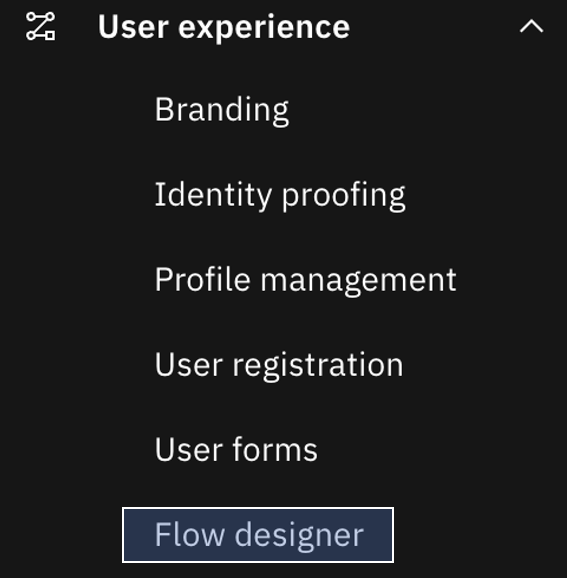Open Profile management settings
Viewport: 568px width, 578px height.
305,280
